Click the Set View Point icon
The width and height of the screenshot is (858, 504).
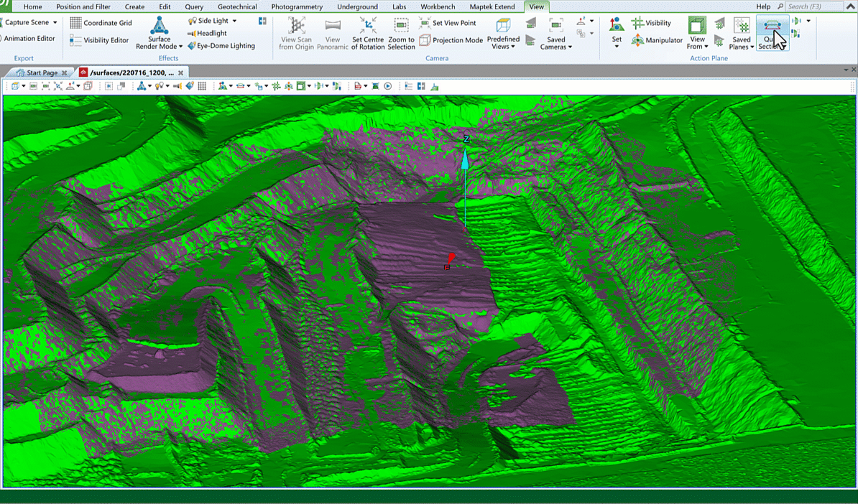(448, 23)
